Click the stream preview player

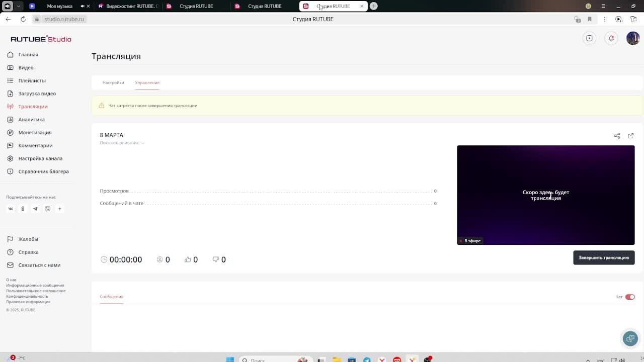pyautogui.click(x=546, y=195)
